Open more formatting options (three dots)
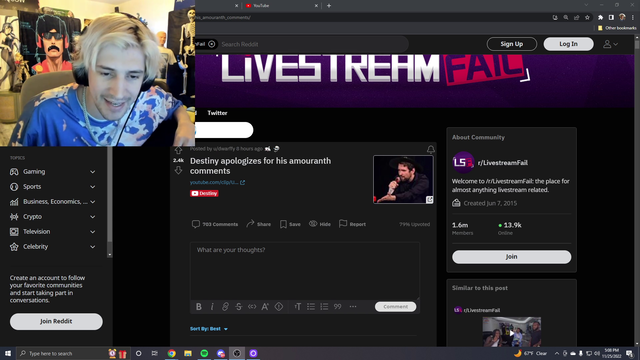 tap(353, 307)
